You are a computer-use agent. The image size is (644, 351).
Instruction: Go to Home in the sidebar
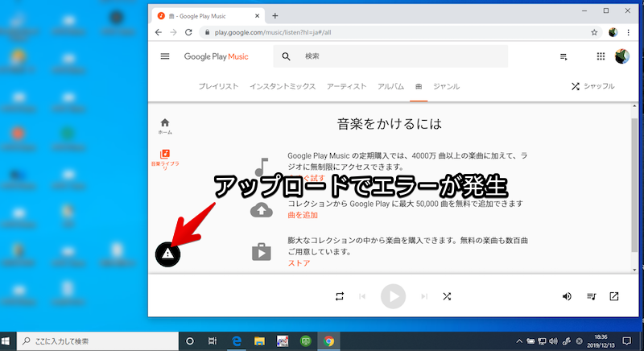165,126
